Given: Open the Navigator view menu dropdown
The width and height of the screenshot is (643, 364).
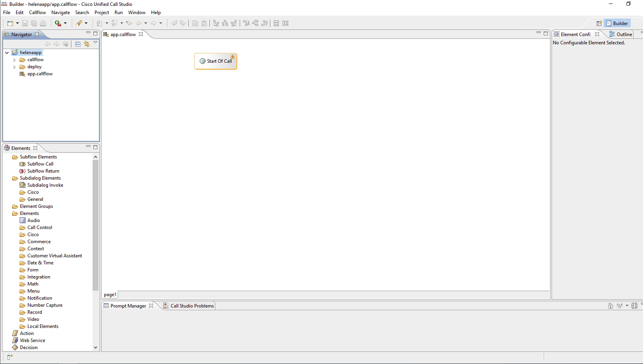Looking at the screenshot, I should [x=95, y=43].
